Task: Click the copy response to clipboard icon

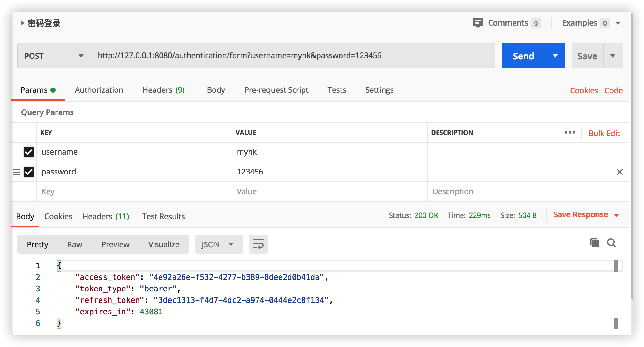Action: tap(595, 243)
